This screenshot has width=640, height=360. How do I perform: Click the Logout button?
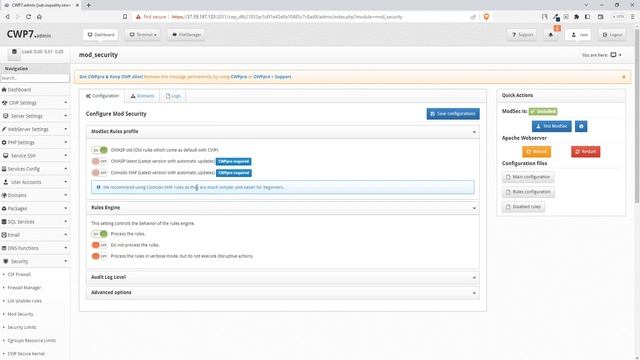[612, 35]
